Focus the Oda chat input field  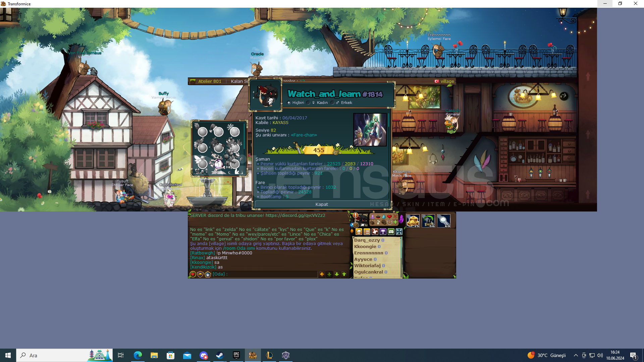point(265,274)
